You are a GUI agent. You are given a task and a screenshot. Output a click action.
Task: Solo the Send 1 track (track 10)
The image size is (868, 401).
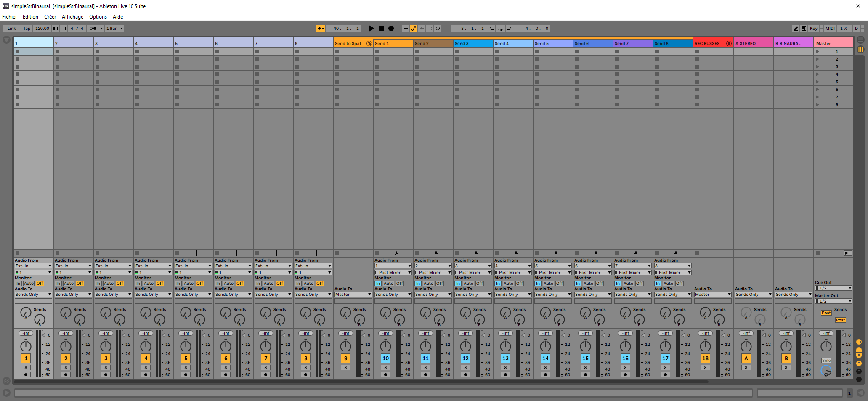(x=385, y=368)
